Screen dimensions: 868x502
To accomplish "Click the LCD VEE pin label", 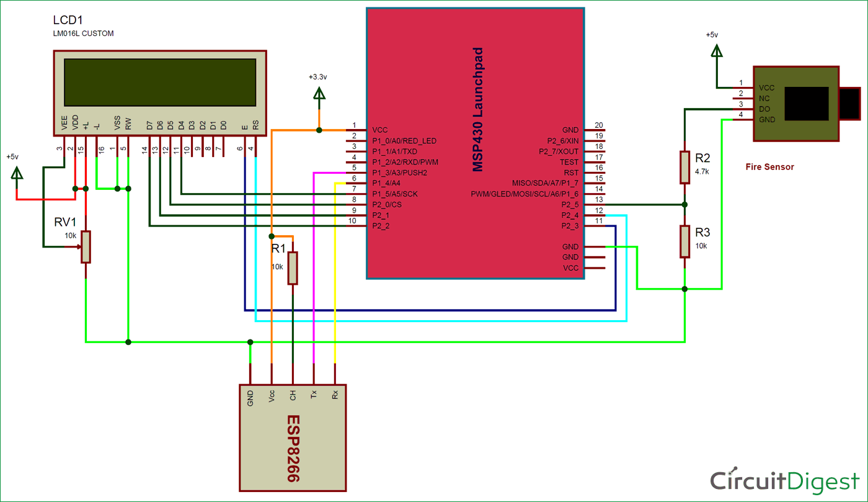I will click(64, 123).
